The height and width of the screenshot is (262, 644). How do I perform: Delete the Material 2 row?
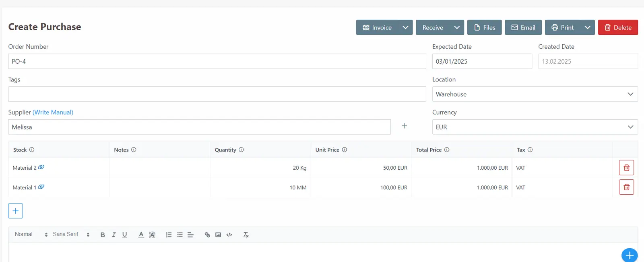coord(626,168)
